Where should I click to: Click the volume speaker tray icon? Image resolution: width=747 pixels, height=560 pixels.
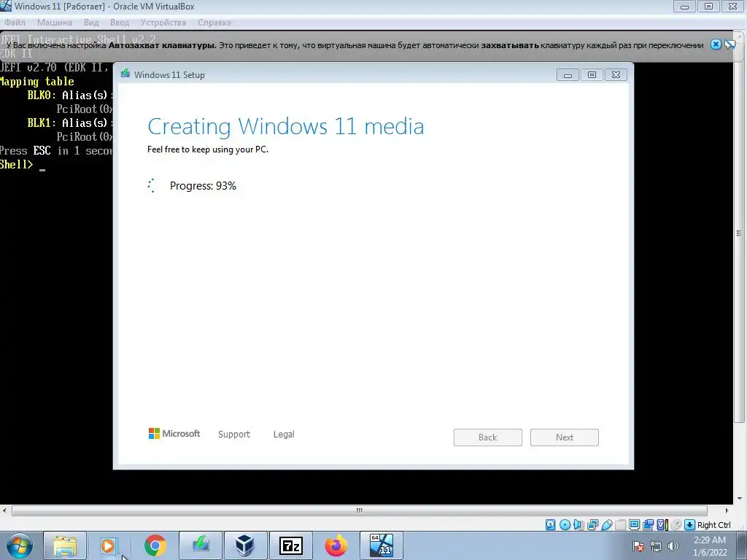[x=673, y=546]
